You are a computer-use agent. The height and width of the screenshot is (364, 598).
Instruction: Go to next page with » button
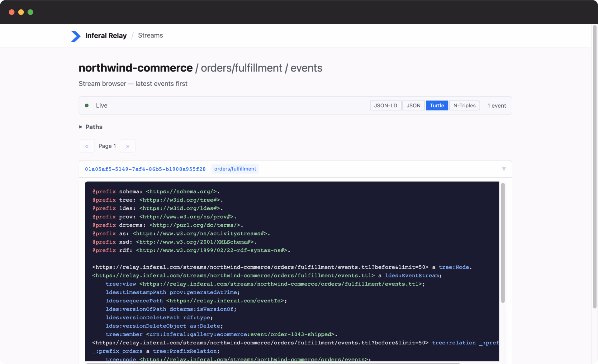[x=128, y=146]
